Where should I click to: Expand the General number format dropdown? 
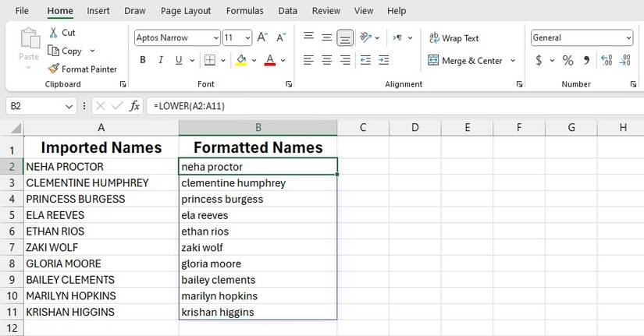628,37
